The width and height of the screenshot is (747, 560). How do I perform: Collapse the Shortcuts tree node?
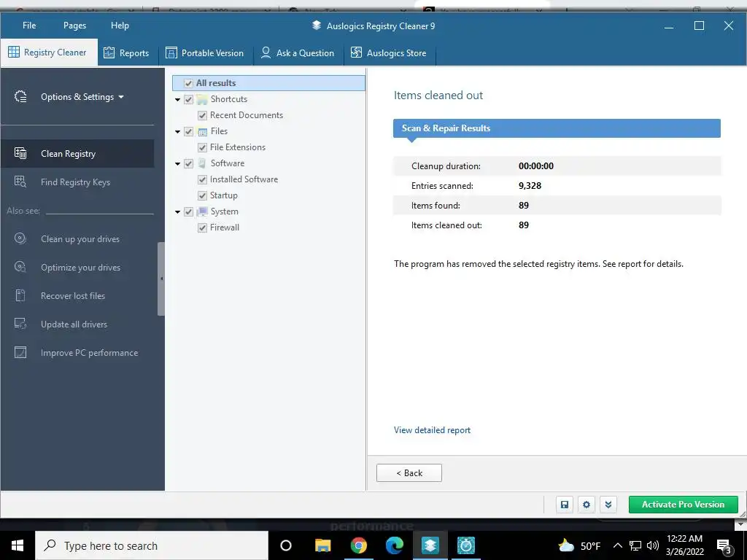tap(178, 100)
